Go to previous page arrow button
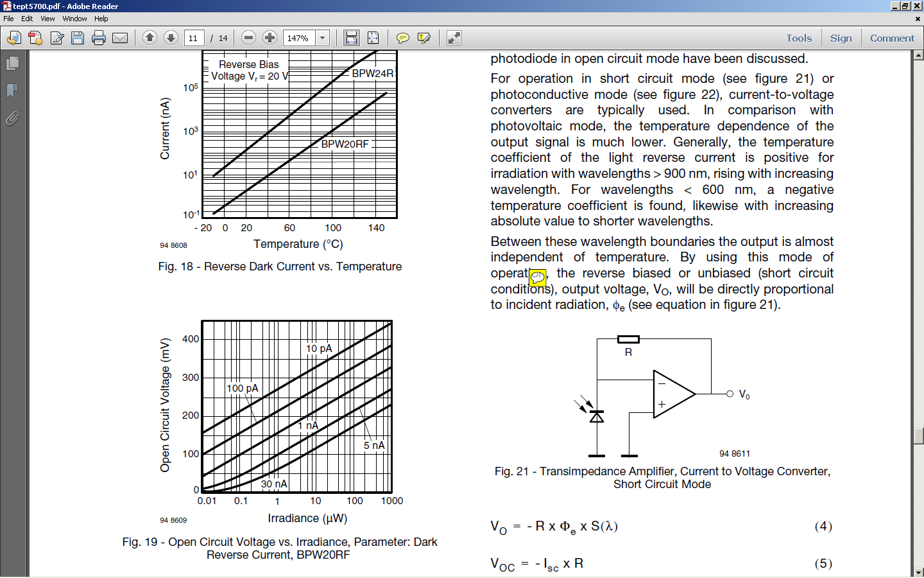 150,38
